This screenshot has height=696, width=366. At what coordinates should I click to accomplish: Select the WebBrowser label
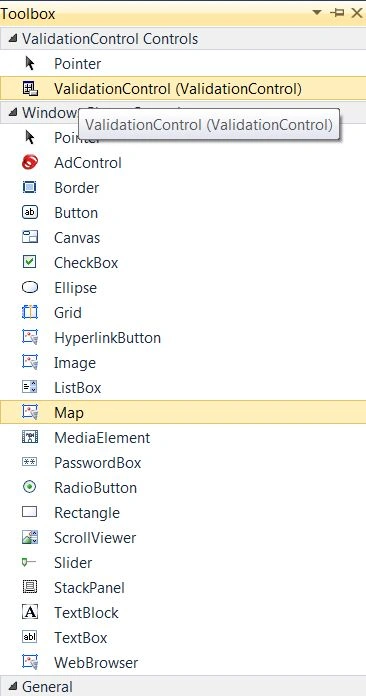pyautogui.click(x=96, y=662)
